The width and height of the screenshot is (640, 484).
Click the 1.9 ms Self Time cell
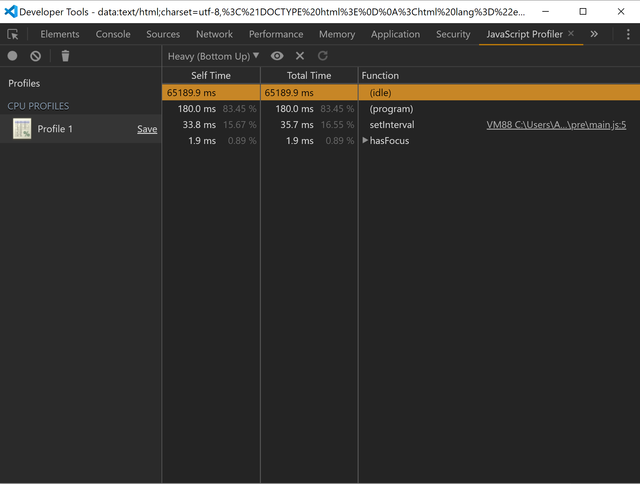211,141
